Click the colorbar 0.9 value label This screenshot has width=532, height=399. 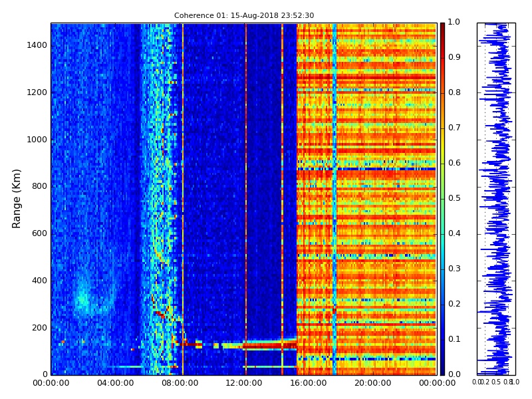454,57
